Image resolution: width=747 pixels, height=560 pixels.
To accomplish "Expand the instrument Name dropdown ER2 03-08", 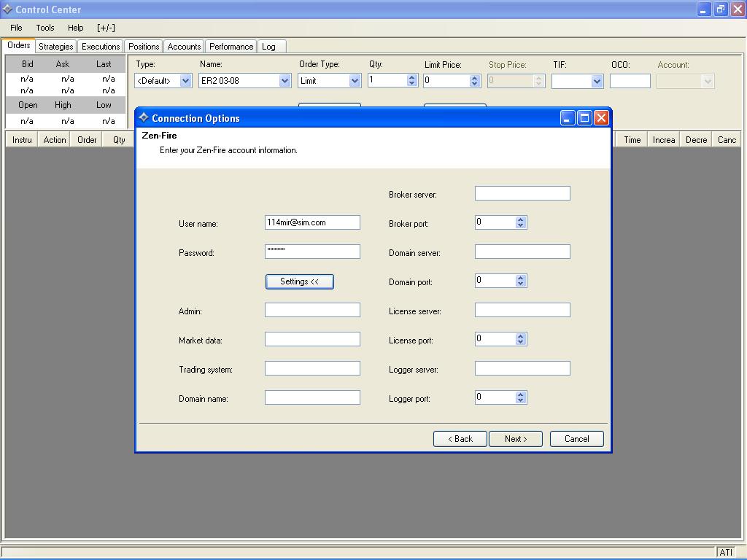I will [x=285, y=81].
